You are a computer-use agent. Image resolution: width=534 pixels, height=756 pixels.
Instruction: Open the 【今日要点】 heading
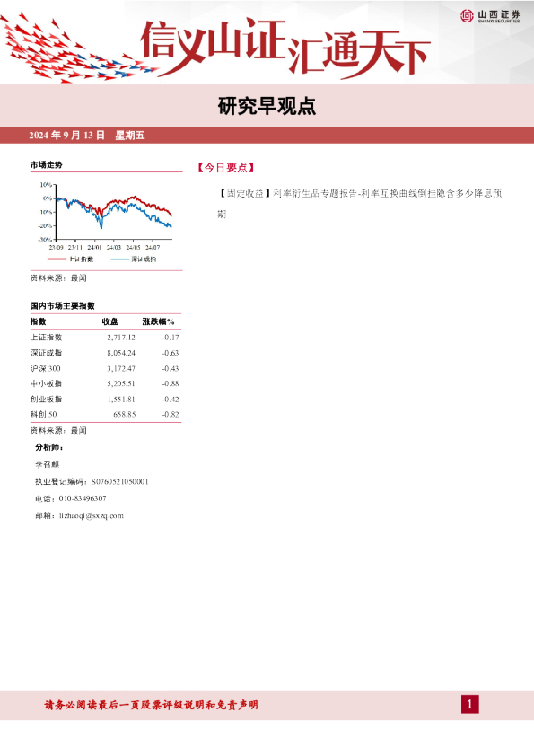coord(225,168)
